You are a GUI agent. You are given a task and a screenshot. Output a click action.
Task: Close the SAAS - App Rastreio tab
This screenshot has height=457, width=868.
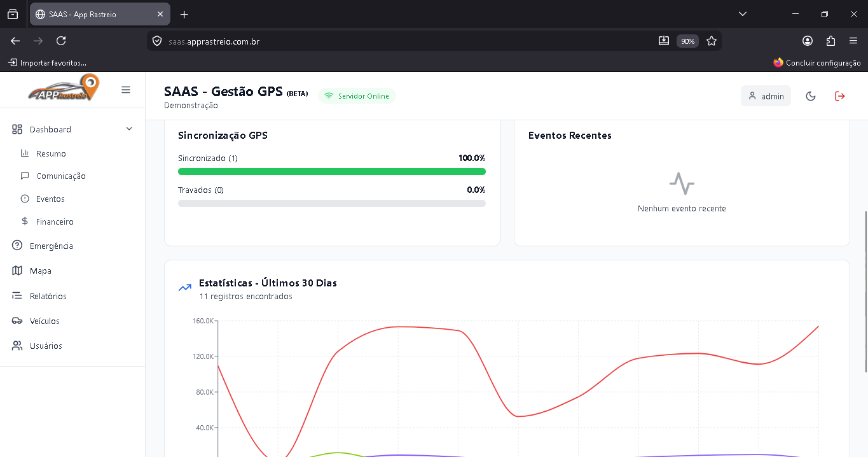point(160,14)
